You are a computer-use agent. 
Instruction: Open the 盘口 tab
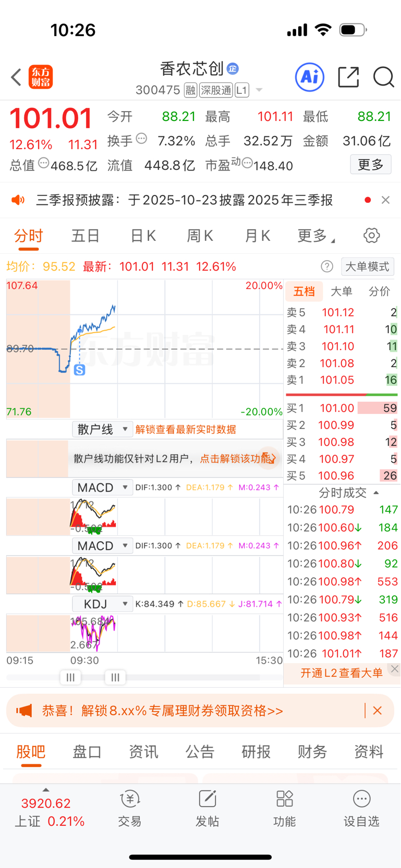coord(87,752)
